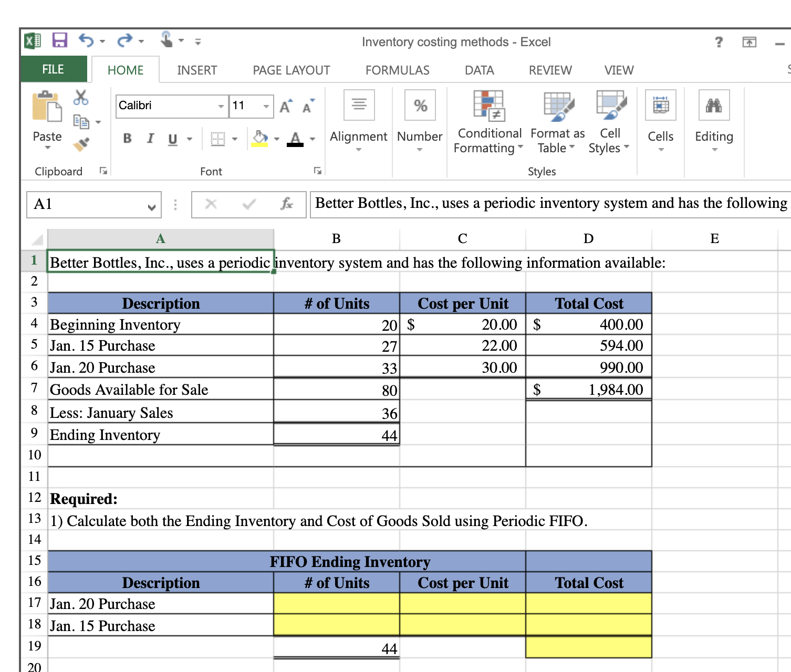Click the Save icon
The width and height of the screenshot is (791, 672).
pyautogui.click(x=59, y=40)
